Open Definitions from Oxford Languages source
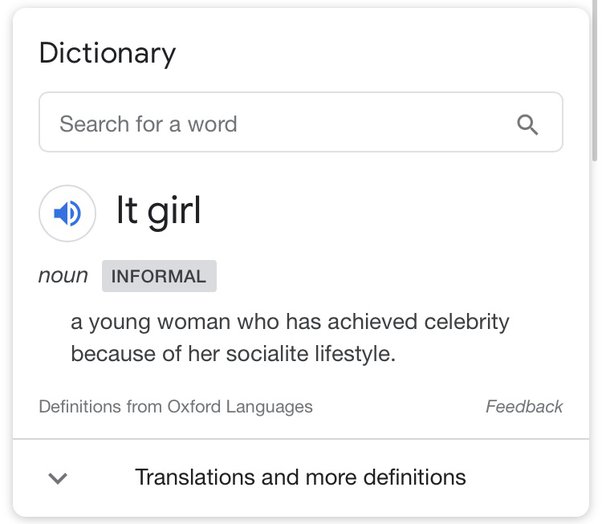 [176, 407]
